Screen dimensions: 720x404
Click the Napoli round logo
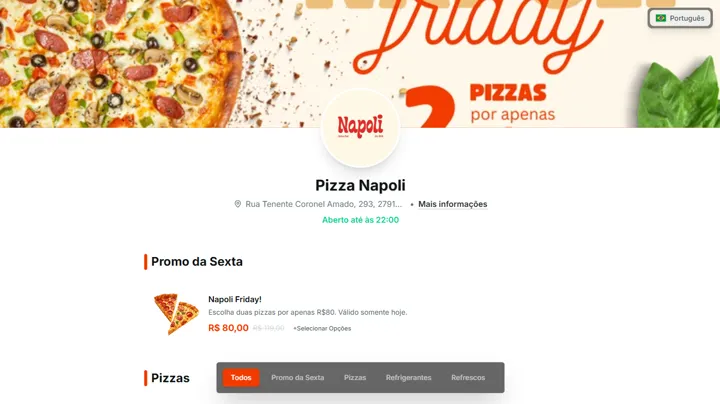click(x=360, y=128)
